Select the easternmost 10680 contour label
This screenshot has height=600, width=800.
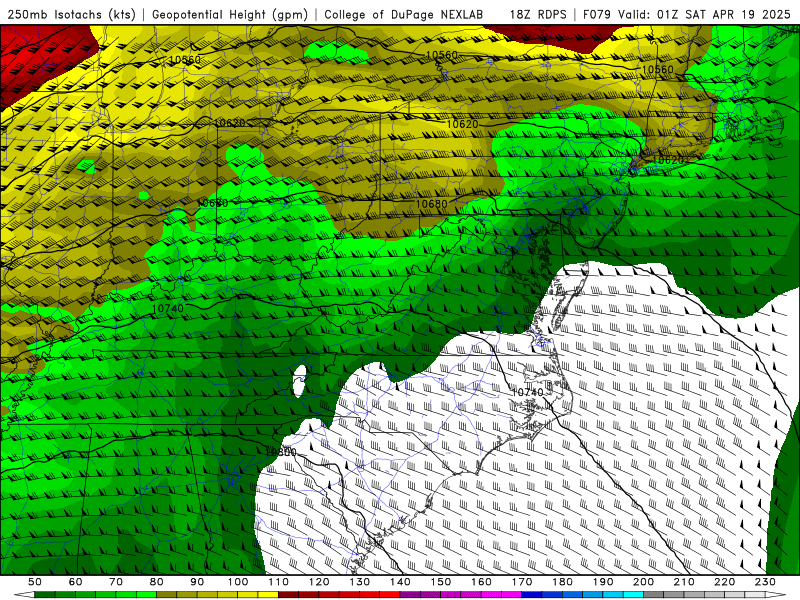tap(432, 204)
